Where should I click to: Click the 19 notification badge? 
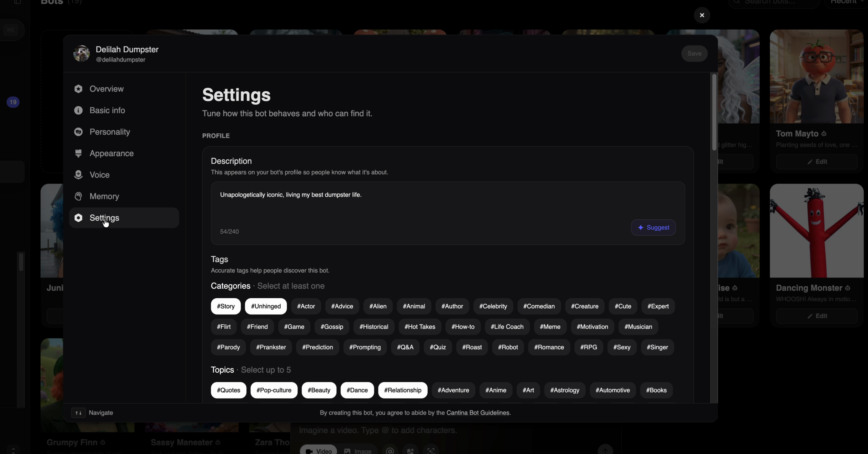click(x=13, y=102)
